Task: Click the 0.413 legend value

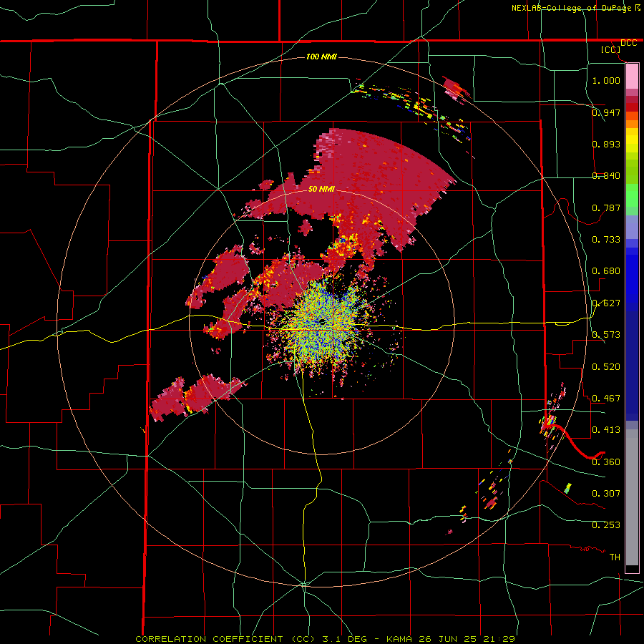Action: click(606, 430)
